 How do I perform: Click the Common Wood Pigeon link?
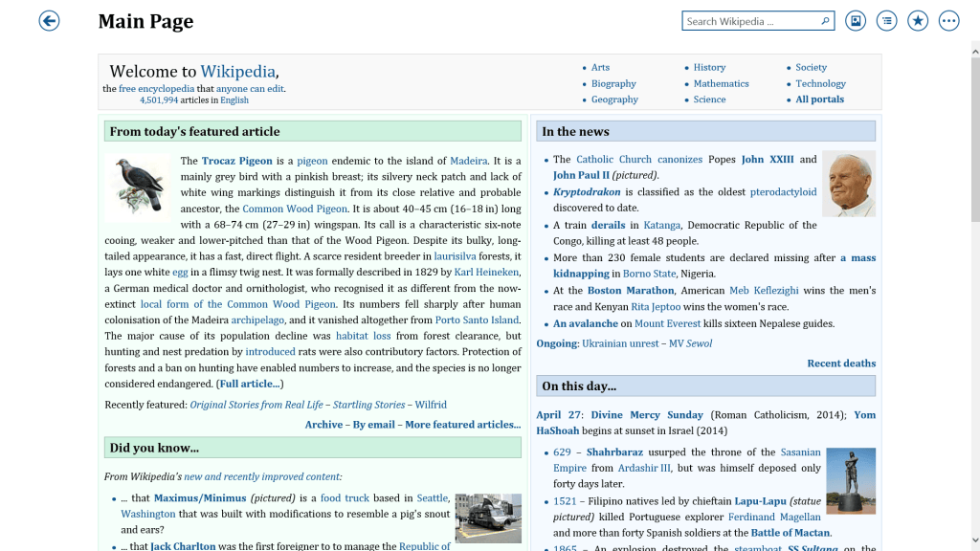[x=295, y=209]
